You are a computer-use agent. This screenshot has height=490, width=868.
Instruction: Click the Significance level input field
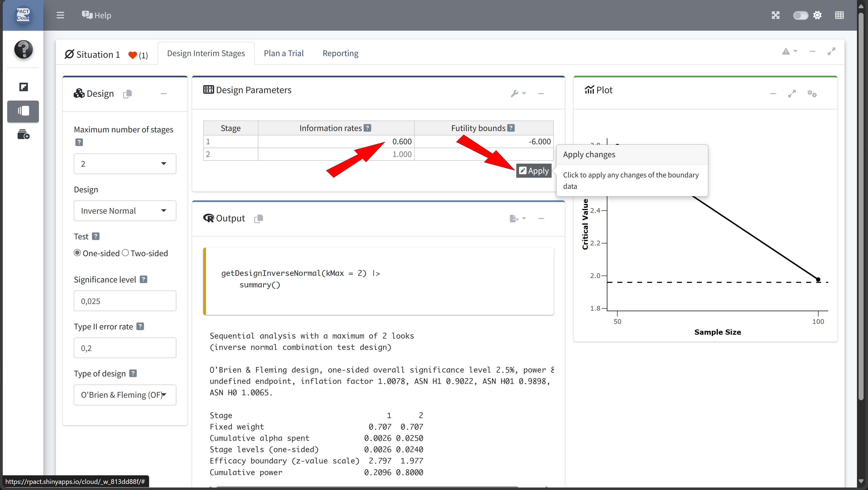point(125,301)
